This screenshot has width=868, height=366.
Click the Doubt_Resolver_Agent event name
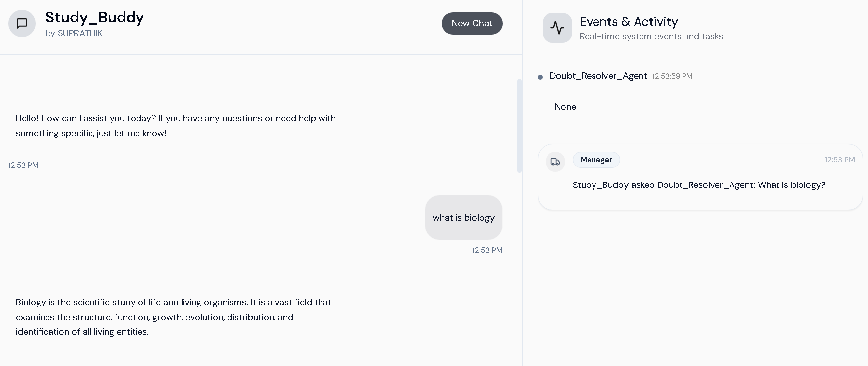pos(598,76)
